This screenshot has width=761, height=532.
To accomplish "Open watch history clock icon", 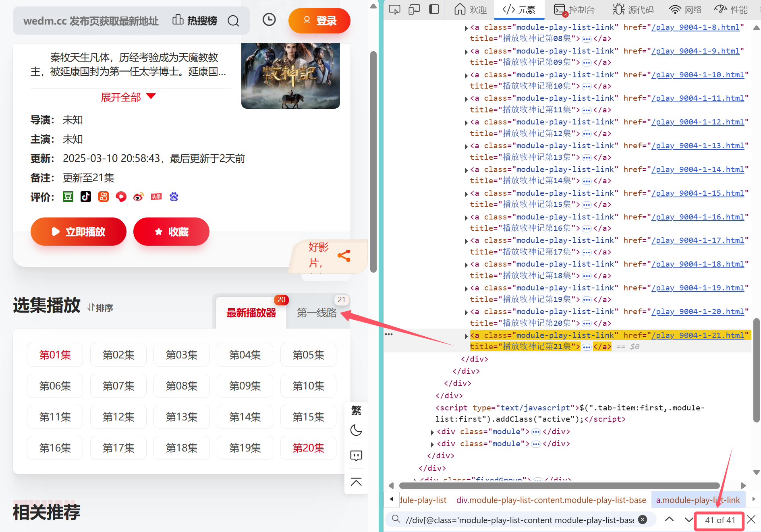I will [x=269, y=20].
